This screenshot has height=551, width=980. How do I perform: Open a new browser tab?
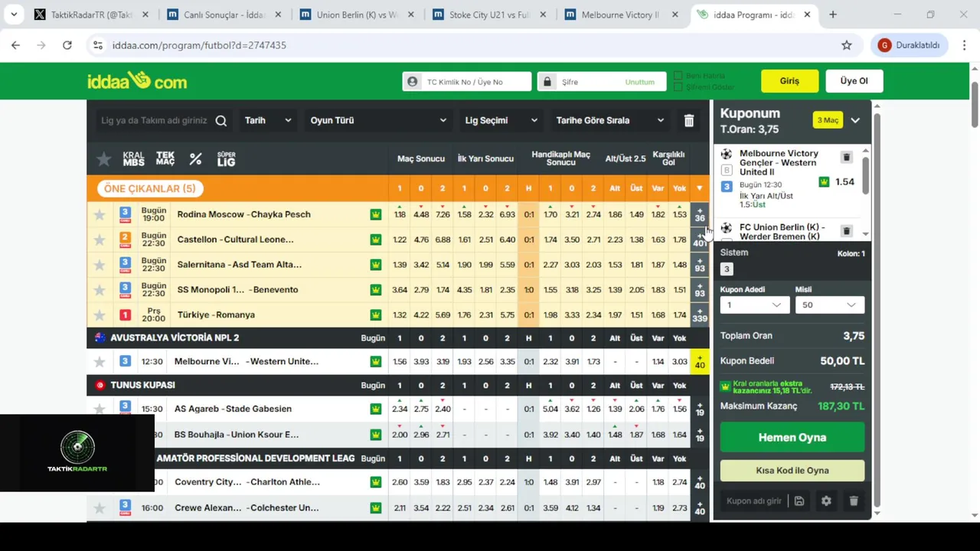point(833,15)
